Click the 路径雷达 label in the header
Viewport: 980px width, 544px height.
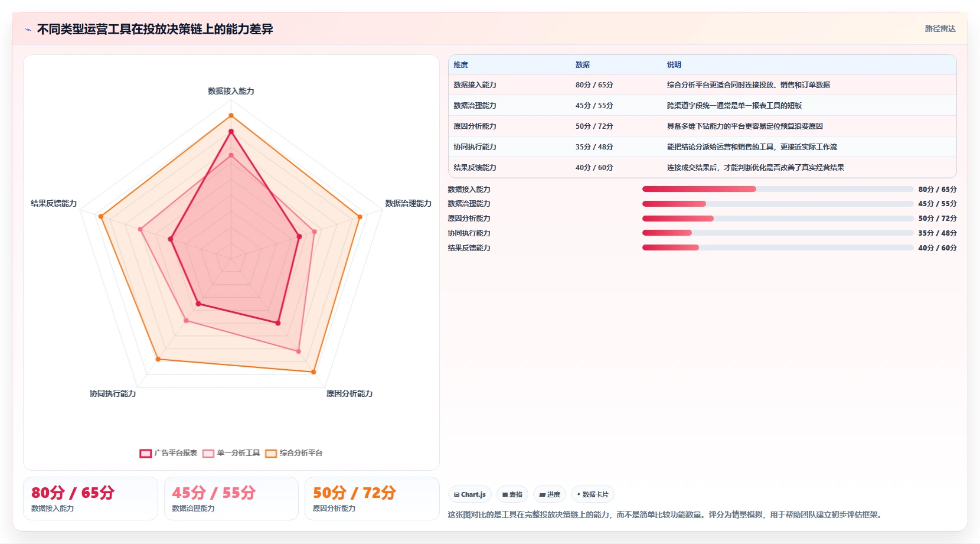(940, 28)
